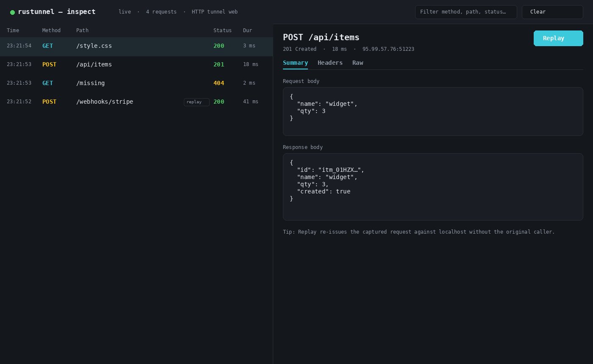Switch to the Summary tab

[295, 63]
